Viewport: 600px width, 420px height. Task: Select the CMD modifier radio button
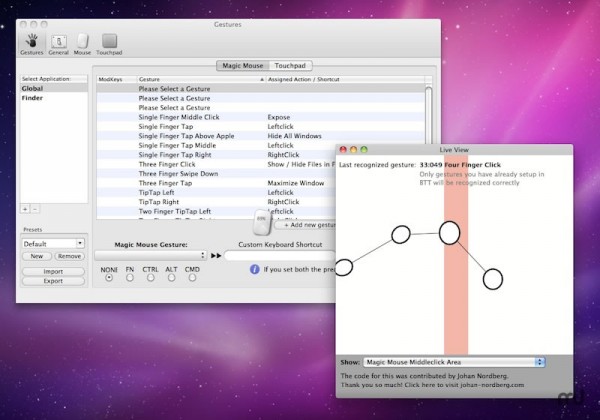point(192,278)
